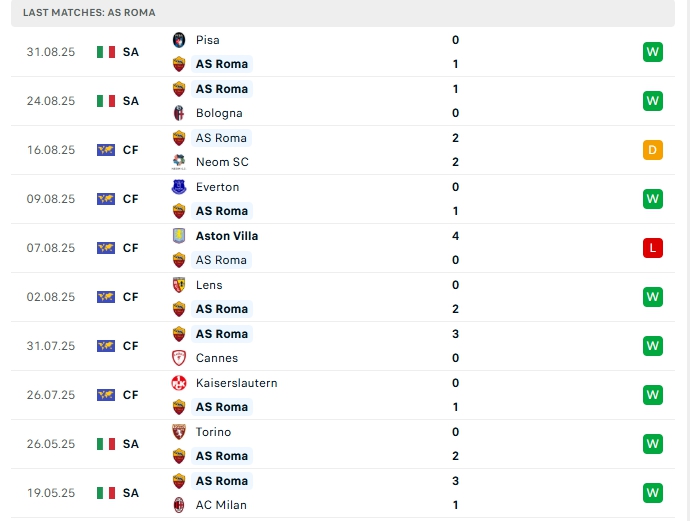Click the Cannes club crest icon
Image resolution: width=690 pixels, height=521 pixels.
179,358
